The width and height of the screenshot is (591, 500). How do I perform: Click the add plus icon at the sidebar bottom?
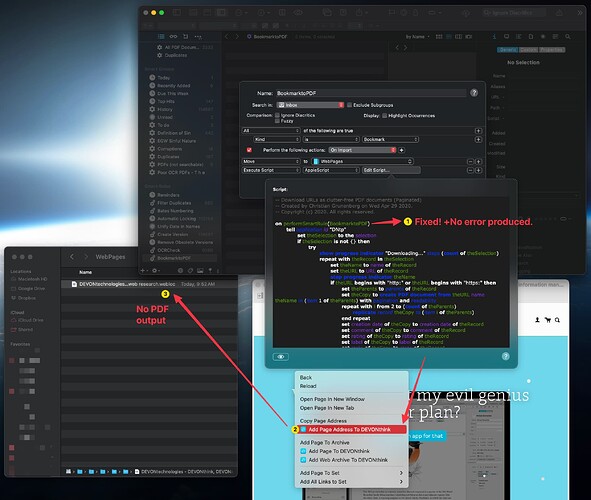tap(142, 270)
